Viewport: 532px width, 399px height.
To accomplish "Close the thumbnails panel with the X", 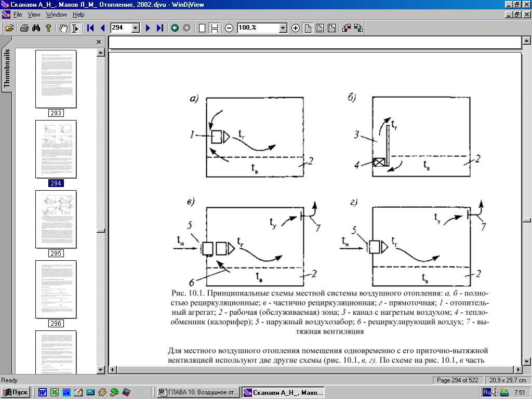I will click(x=99, y=42).
